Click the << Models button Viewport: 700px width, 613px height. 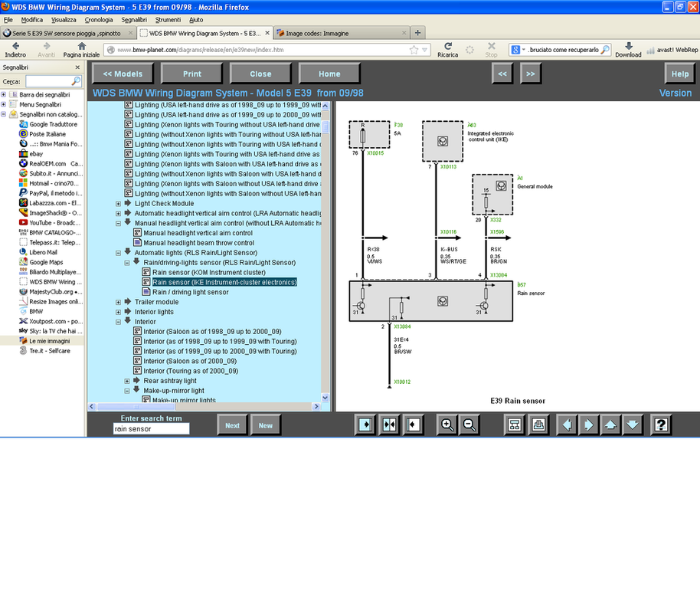123,74
